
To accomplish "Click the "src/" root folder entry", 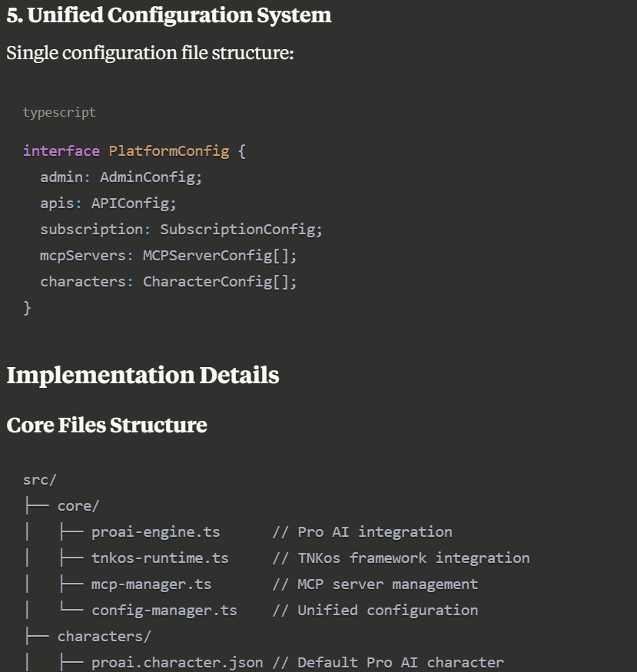I will click(40, 480).
